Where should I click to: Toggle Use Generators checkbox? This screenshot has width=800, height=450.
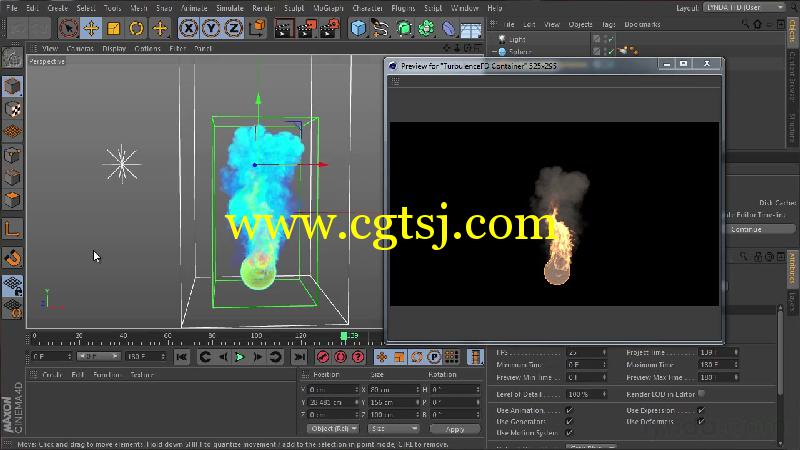tap(569, 421)
